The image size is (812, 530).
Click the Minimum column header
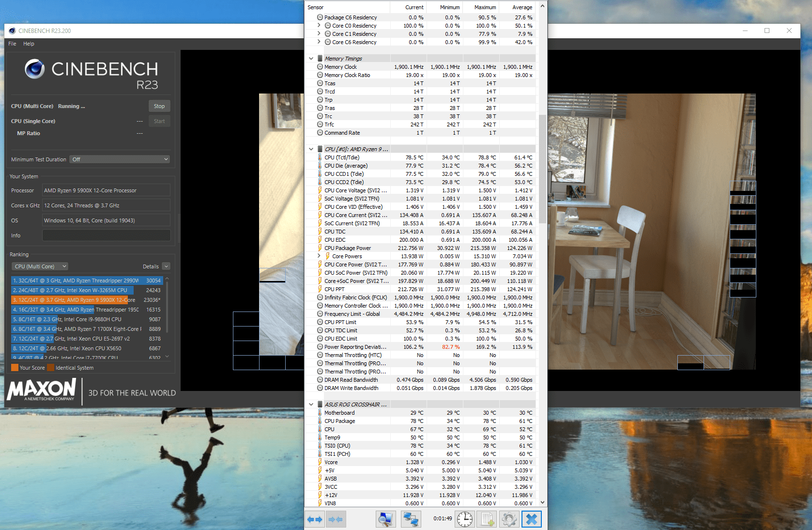coord(444,7)
